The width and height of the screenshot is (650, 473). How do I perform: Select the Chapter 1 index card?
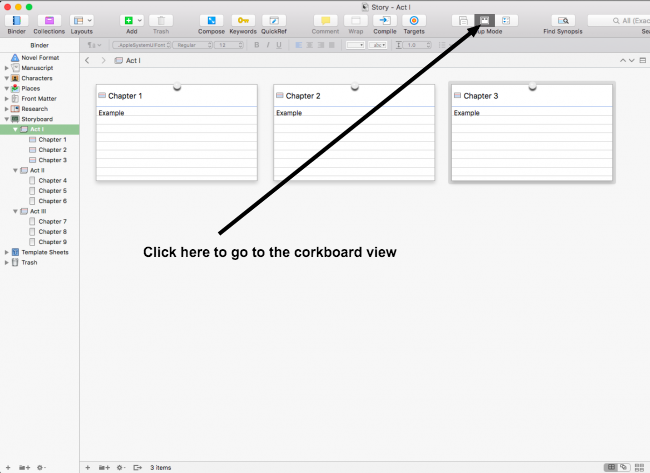coord(177,133)
